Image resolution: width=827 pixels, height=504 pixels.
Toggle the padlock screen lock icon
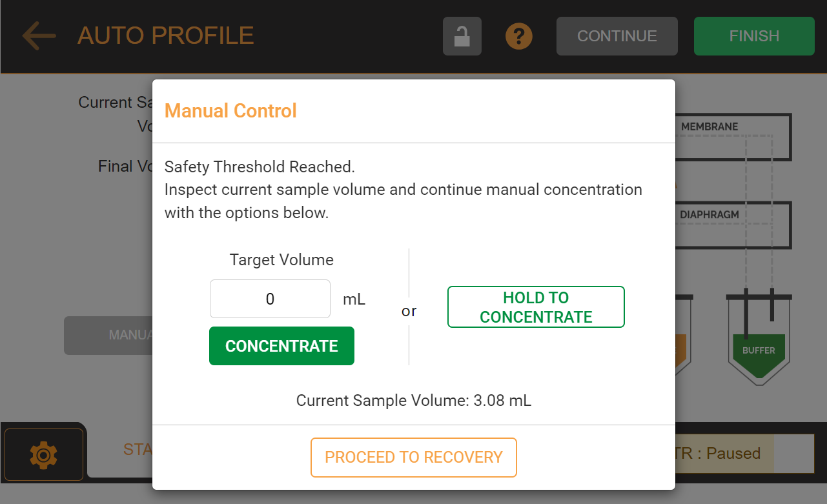coord(462,36)
